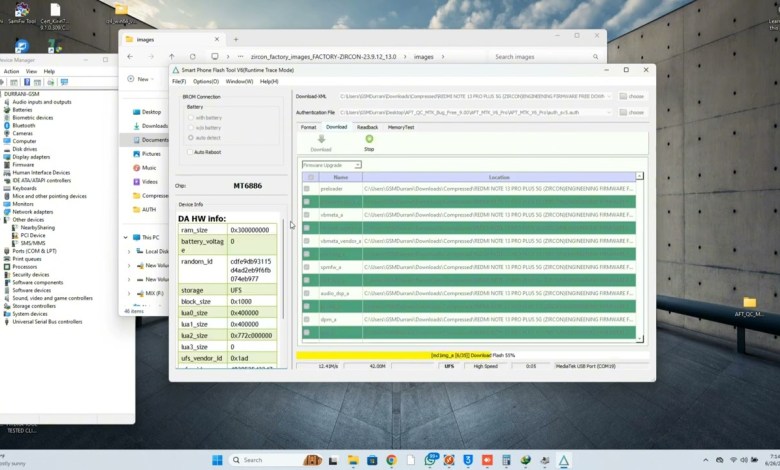The image size is (780, 470).
Task: Click the Stop button icon
Action: pos(369,140)
